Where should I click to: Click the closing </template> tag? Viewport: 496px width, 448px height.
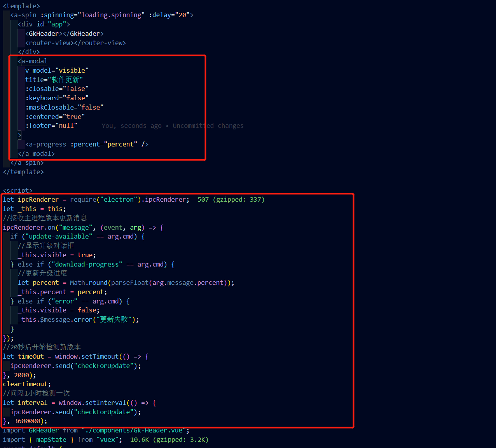[x=23, y=172]
